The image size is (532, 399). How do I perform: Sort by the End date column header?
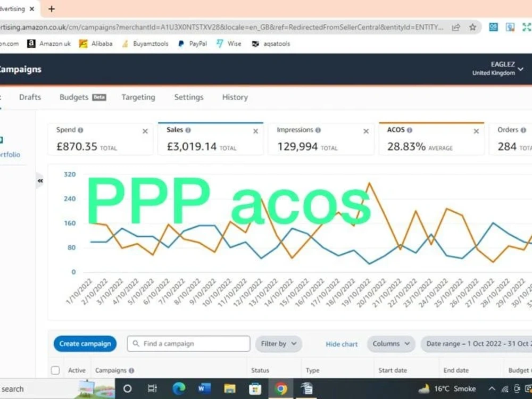click(456, 370)
